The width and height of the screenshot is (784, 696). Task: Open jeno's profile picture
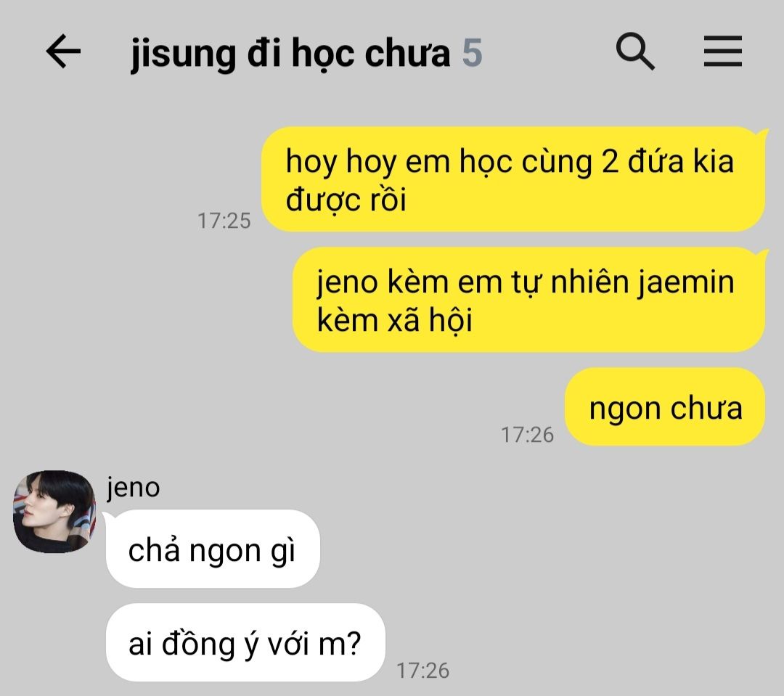[54, 512]
